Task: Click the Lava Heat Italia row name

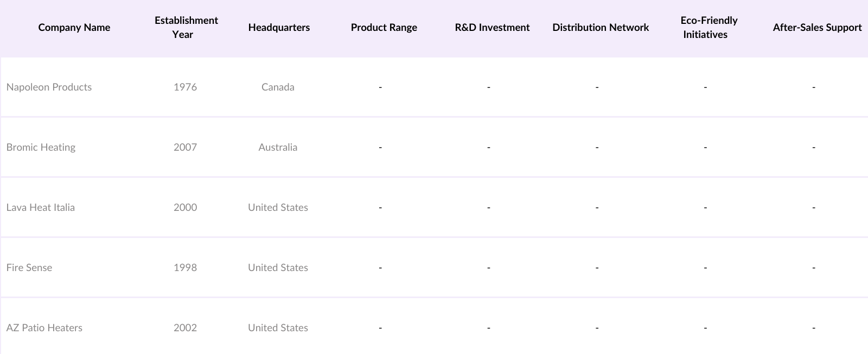Action: tap(41, 208)
